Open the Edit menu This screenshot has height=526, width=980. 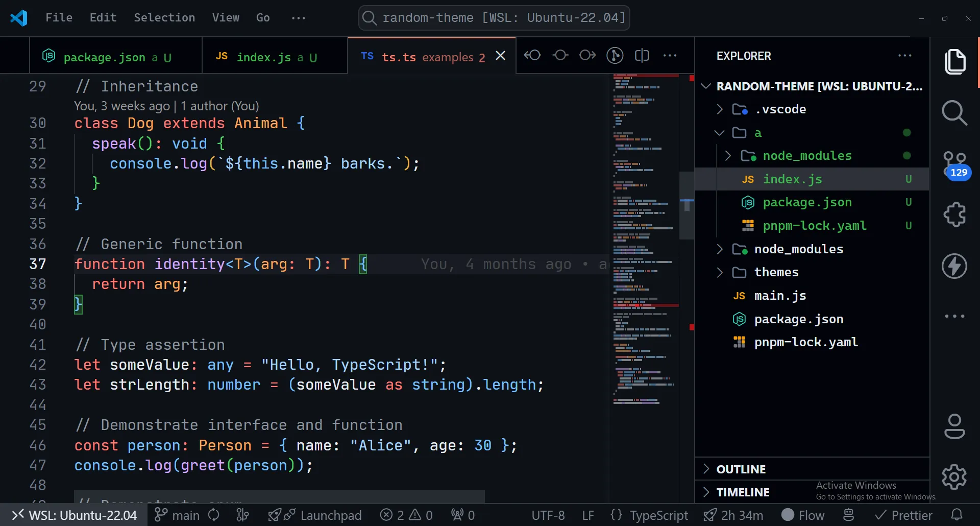pyautogui.click(x=103, y=18)
